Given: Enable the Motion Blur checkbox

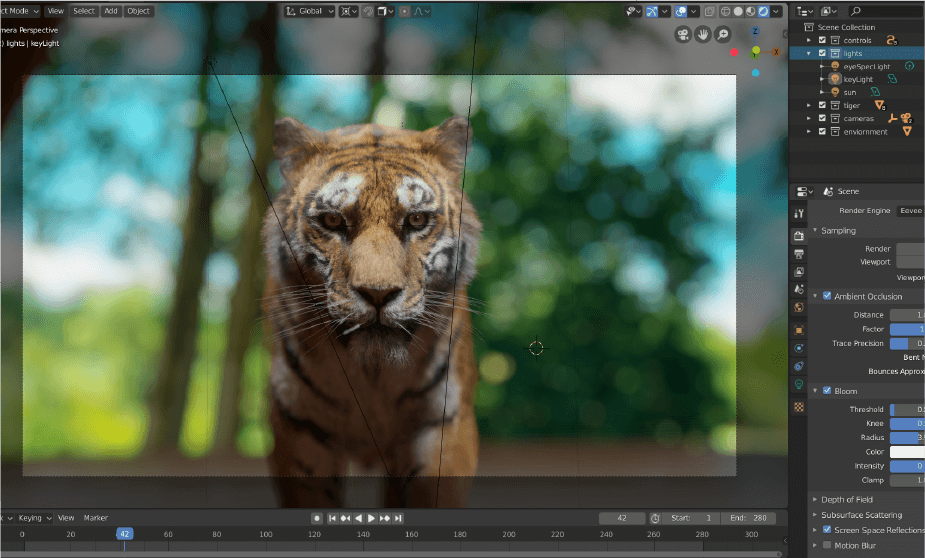Looking at the screenshot, I should [x=827, y=545].
